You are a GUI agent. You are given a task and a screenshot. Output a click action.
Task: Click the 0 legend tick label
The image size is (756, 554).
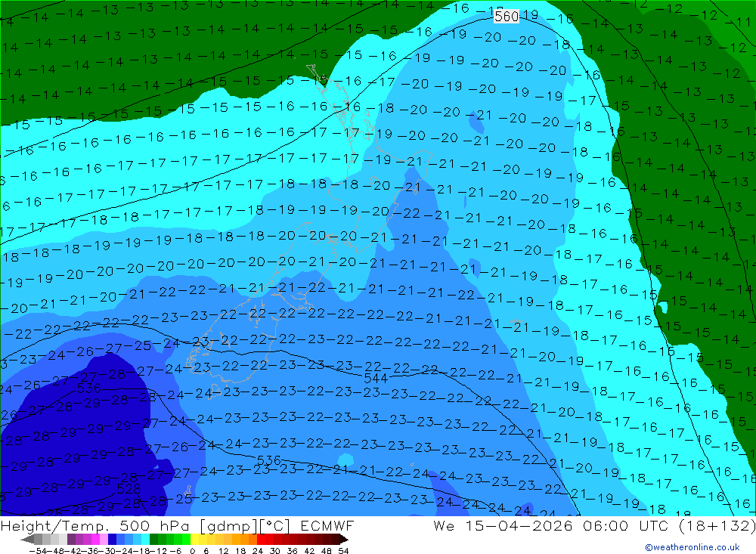(x=192, y=551)
